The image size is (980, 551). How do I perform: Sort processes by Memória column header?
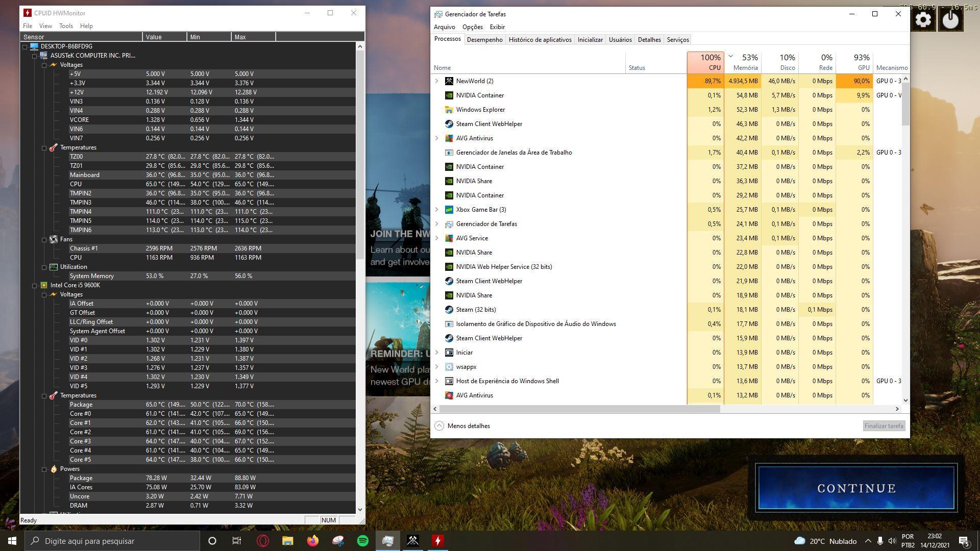coord(743,62)
